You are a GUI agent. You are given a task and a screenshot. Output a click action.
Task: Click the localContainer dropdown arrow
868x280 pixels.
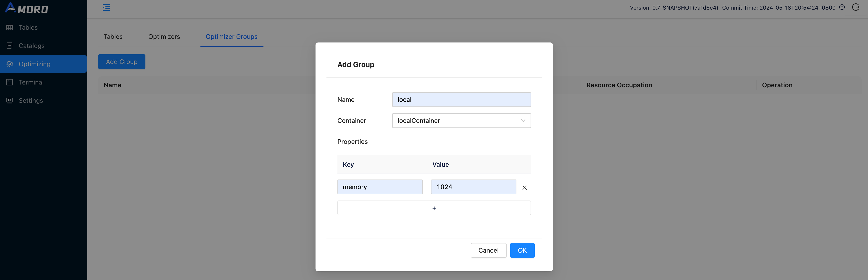[523, 121]
